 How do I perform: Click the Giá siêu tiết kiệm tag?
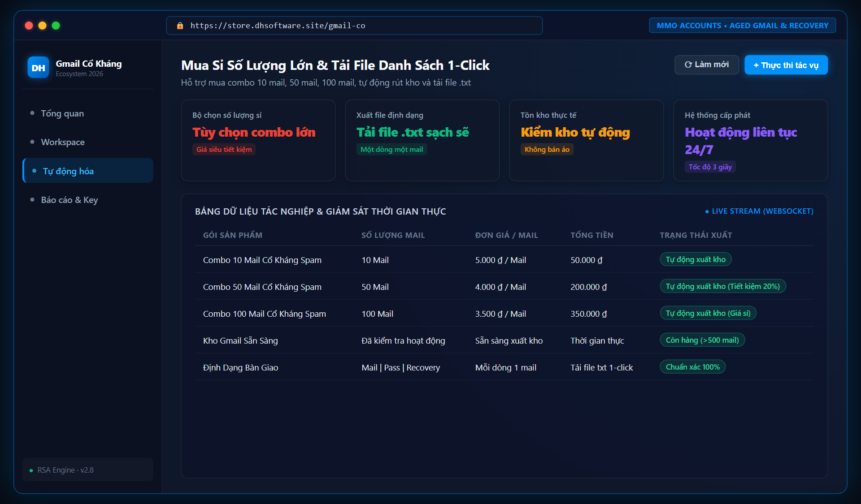pos(224,149)
